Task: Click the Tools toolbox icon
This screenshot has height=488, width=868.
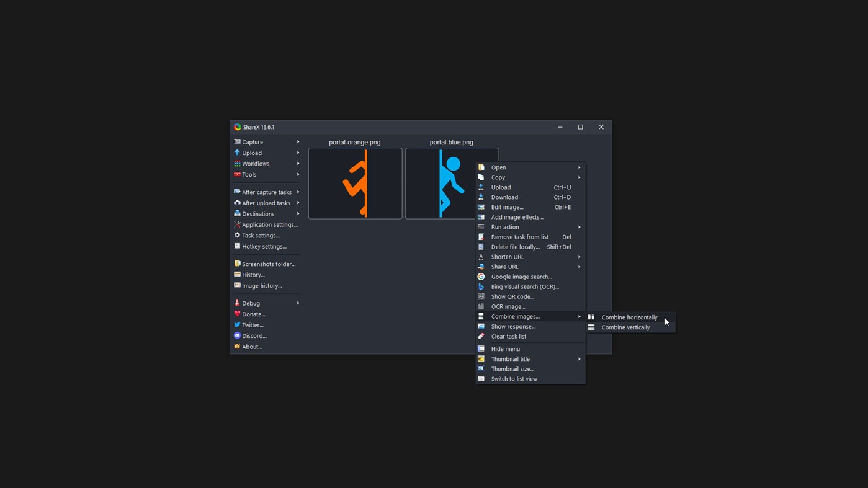Action: tap(237, 175)
